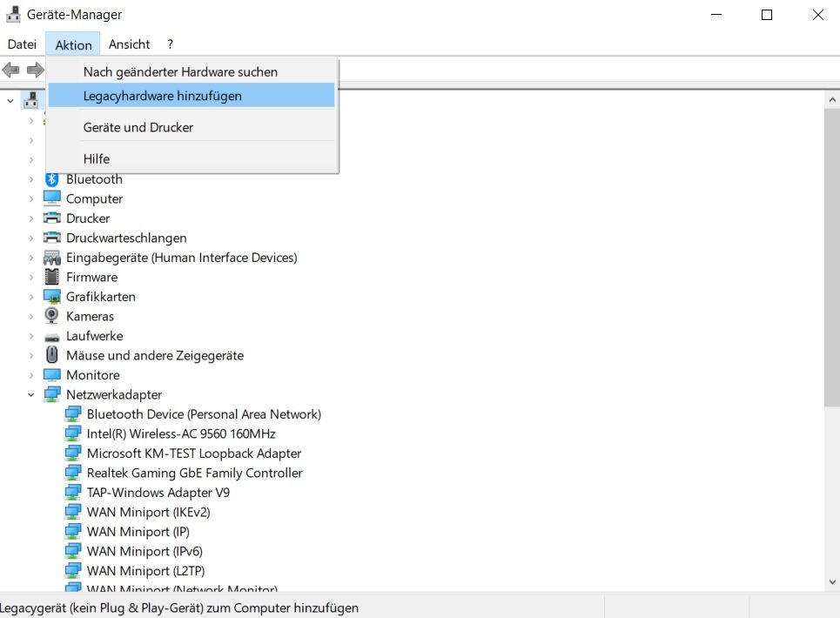Choose Legacyhardware hinzufügen

192,96
